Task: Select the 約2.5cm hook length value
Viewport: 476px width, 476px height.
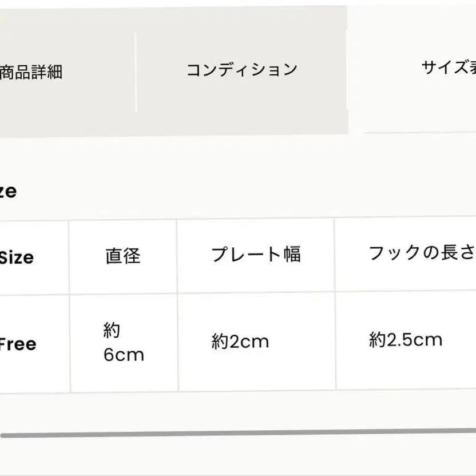Action: 406,340
